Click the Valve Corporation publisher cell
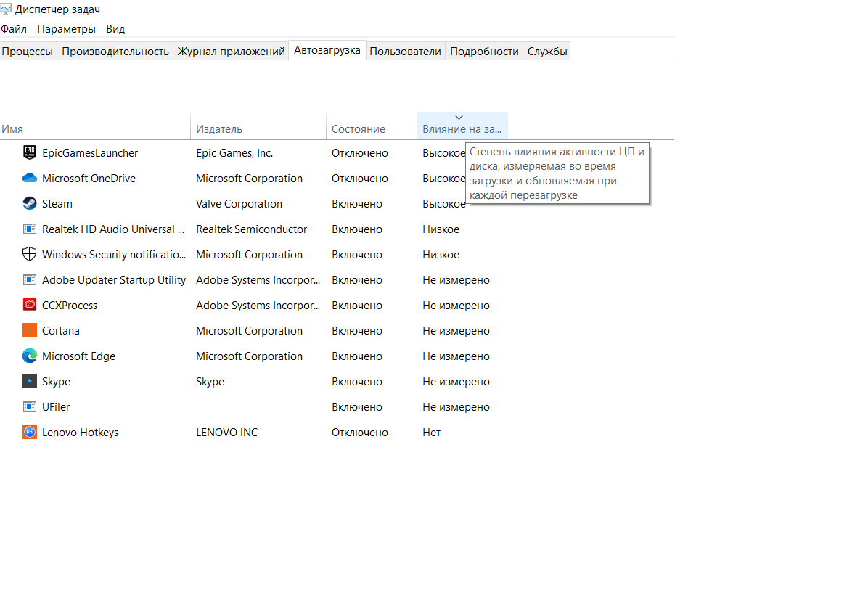 tap(239, 204)
